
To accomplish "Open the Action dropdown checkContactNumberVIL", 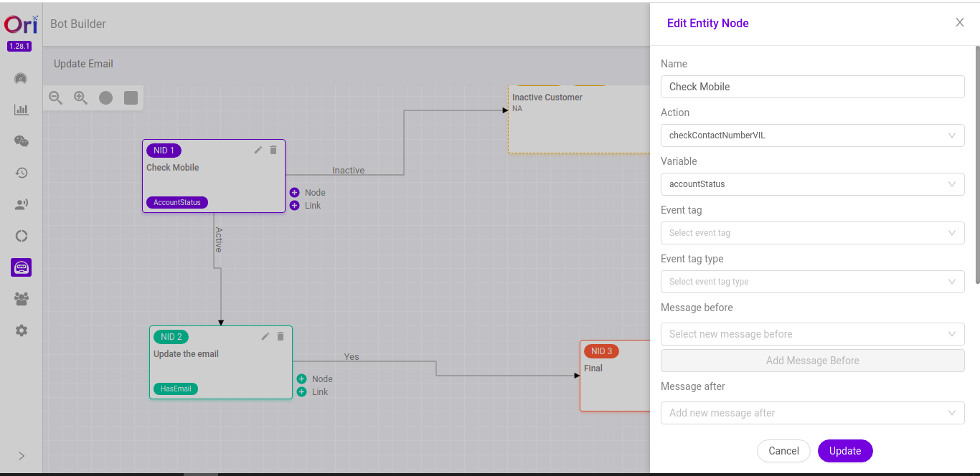I will [812, 135].
